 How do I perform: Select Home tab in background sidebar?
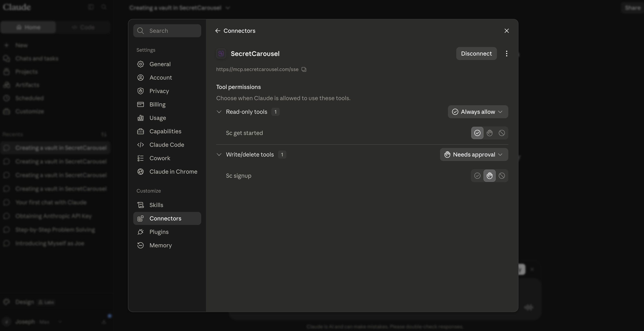pyautogui.click(x=28, y=27)
